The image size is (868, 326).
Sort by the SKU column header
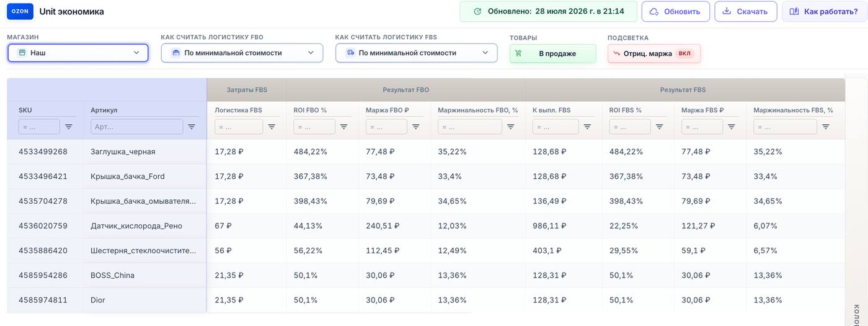(x=25, y=110)
